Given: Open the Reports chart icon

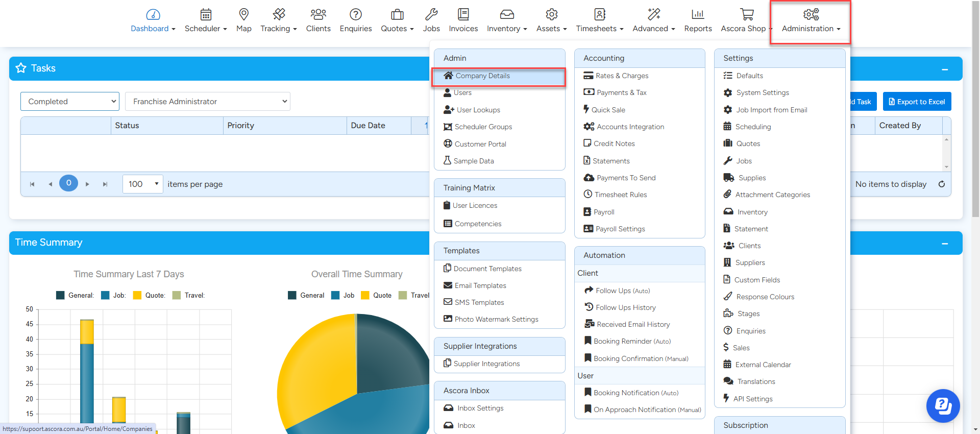Looking at the screenshot, I should (697, 14).
